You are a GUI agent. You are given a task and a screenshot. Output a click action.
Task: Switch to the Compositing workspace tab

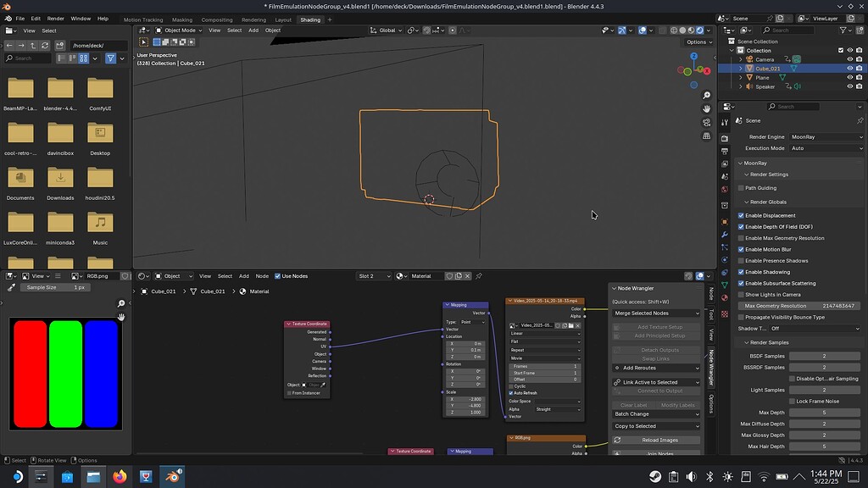[x=216, y=20]
